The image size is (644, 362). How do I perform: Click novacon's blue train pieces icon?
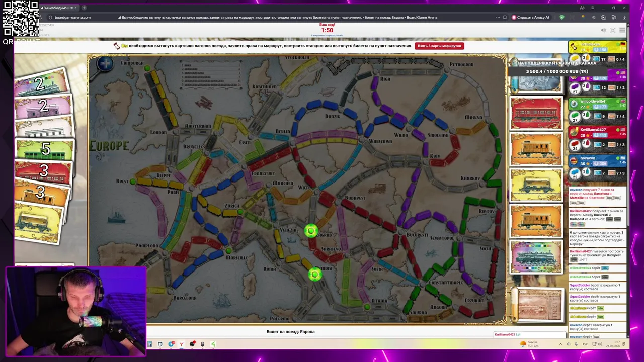(x=575, y=173)
